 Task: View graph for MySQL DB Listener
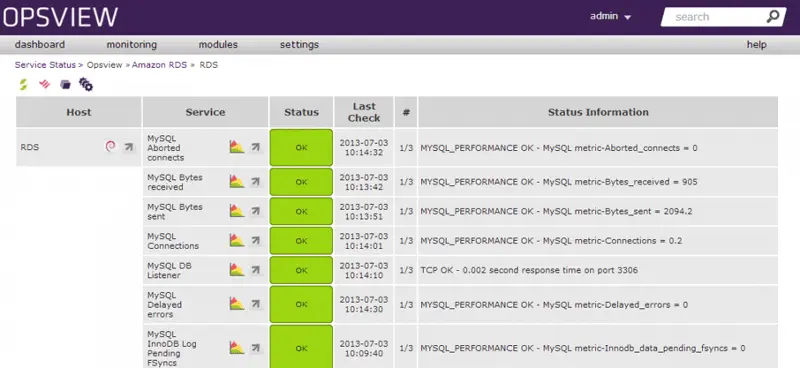237,269
